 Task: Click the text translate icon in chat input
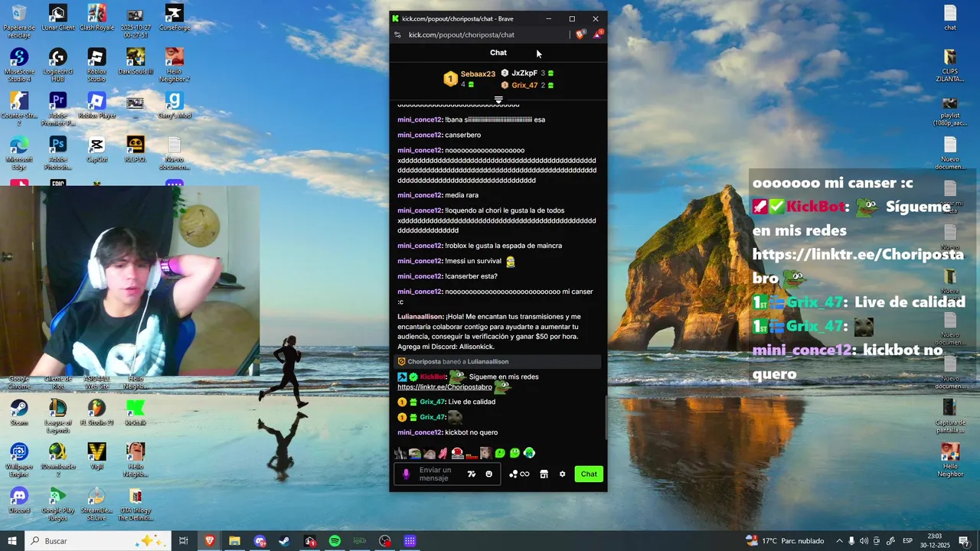[472, 474]
